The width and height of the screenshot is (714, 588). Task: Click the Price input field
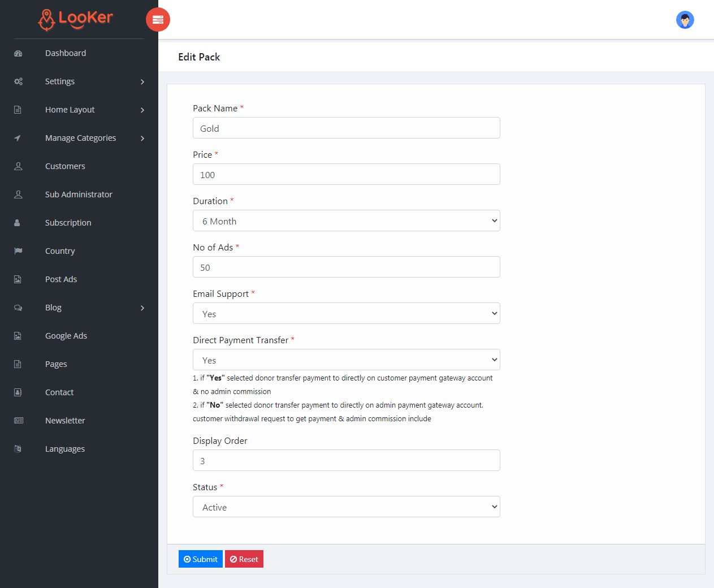347,174
